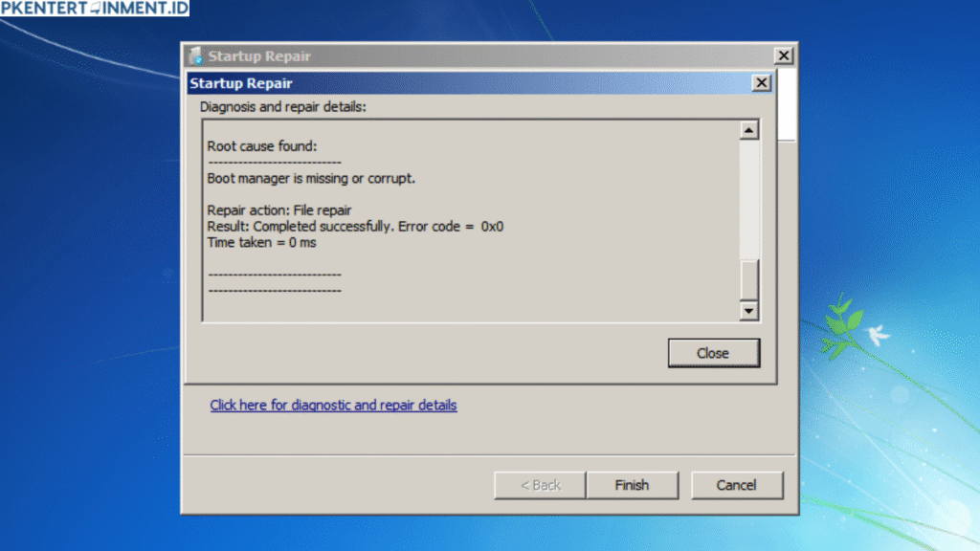This screenshot has width=980, height=551.
Task: Click the 'Diagnosis and repair details:' label
Action: (282, 106)
